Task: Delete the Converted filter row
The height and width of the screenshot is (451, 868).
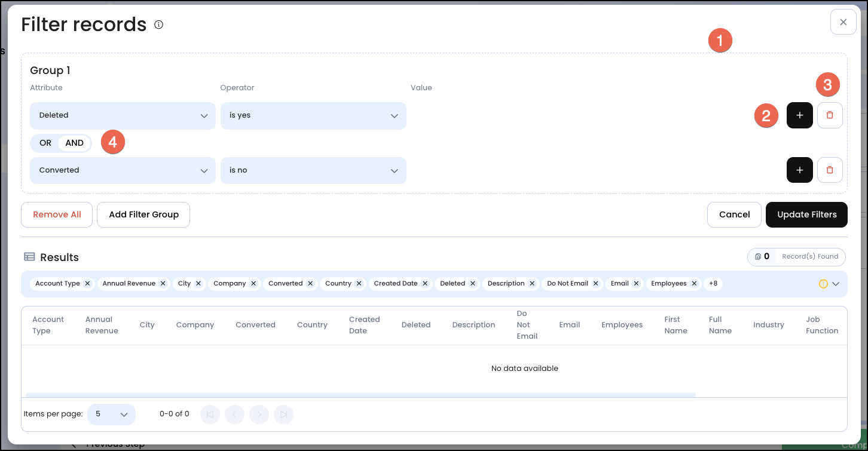Action: point(830,170)
